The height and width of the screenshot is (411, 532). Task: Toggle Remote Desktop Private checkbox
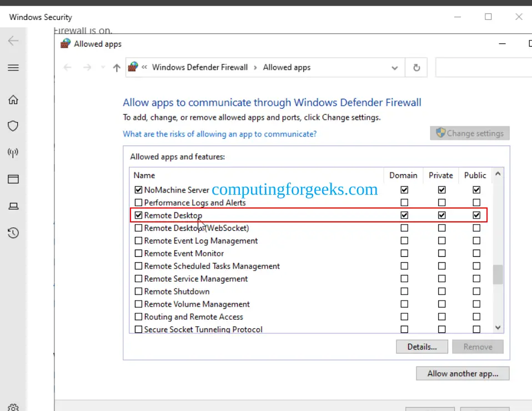(441, 215)
